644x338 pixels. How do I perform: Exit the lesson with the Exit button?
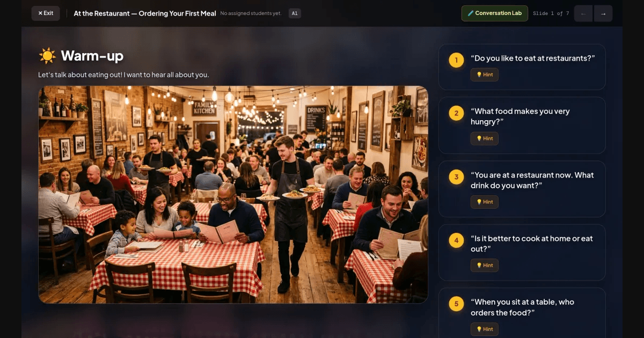(x=46, y=13)
